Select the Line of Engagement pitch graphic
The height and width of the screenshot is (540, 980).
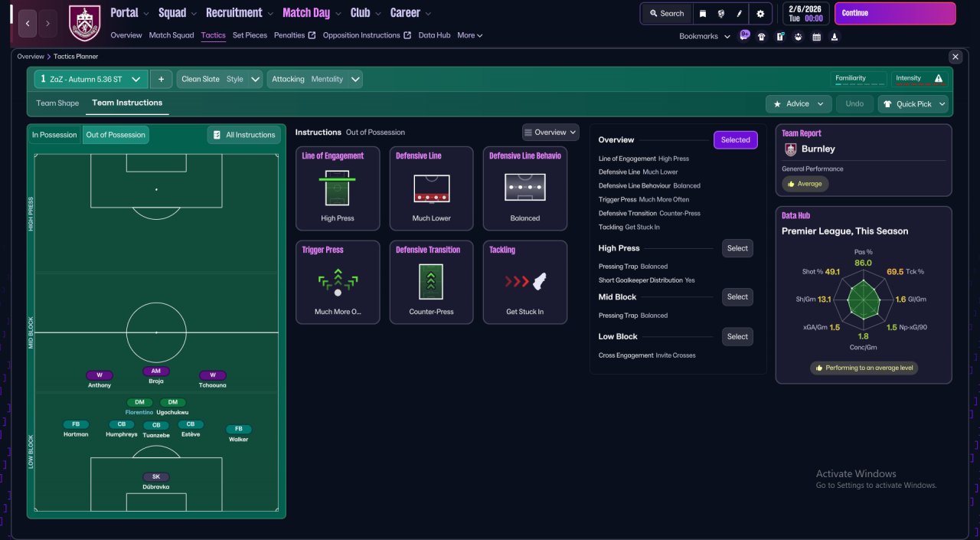(x=338, y=188)
